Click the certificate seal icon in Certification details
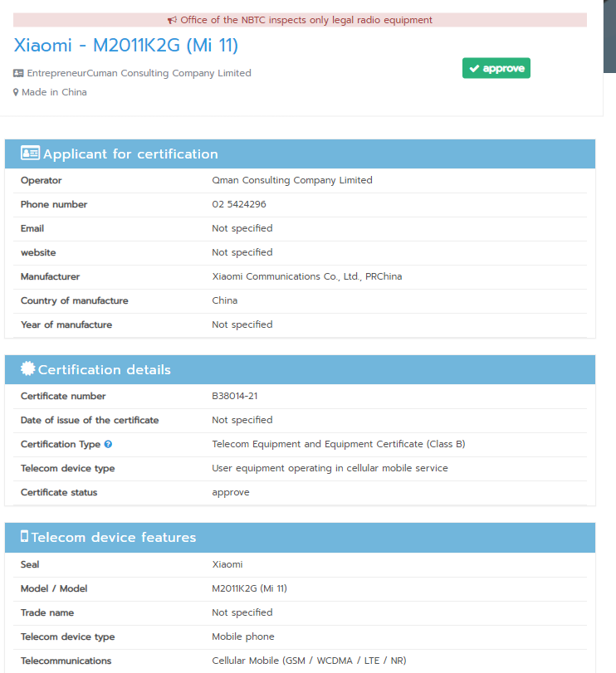Image resolution: width=616 pixels, height=673 pixels. tap(28, 369)
